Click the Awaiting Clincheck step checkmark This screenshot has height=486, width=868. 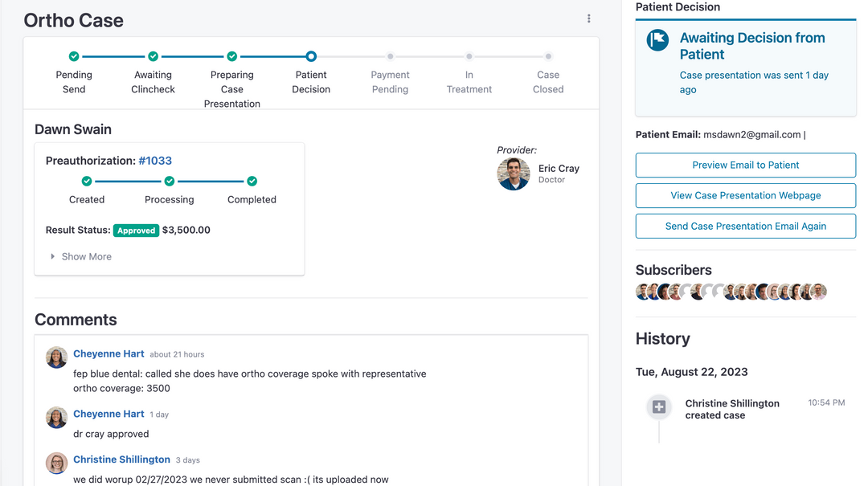[153, 56]
